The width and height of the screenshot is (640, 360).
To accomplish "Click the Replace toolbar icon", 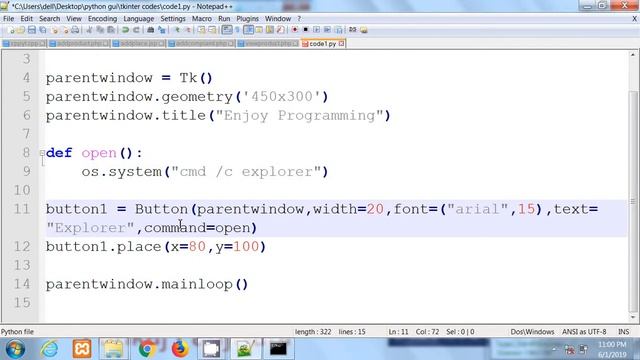I will [162, 30].
